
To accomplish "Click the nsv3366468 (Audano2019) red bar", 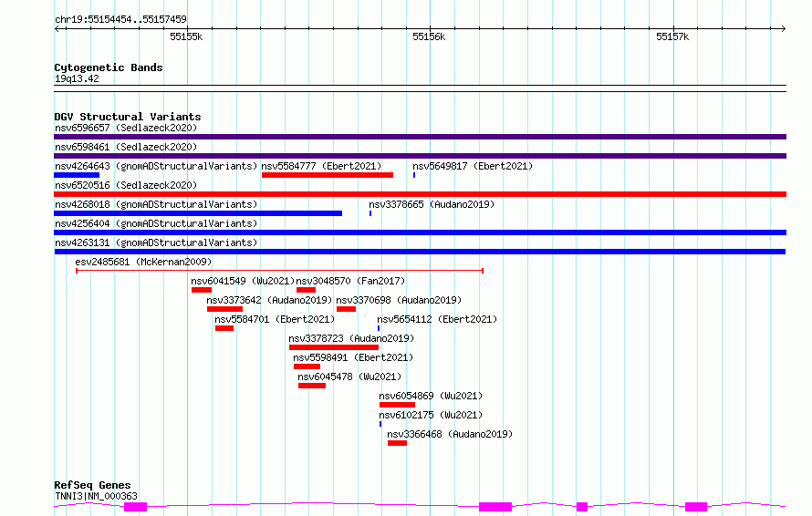I will coord(397,443).
